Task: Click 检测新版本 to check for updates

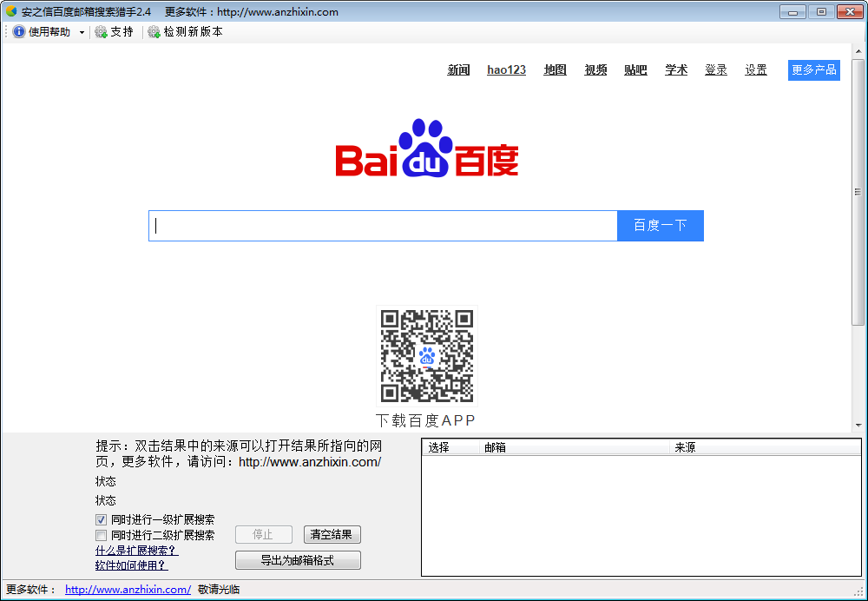Action: 186,32
